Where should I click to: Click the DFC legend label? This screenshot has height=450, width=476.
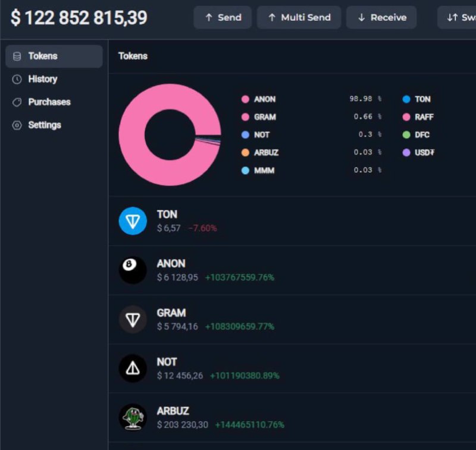[x=422, y=134]
